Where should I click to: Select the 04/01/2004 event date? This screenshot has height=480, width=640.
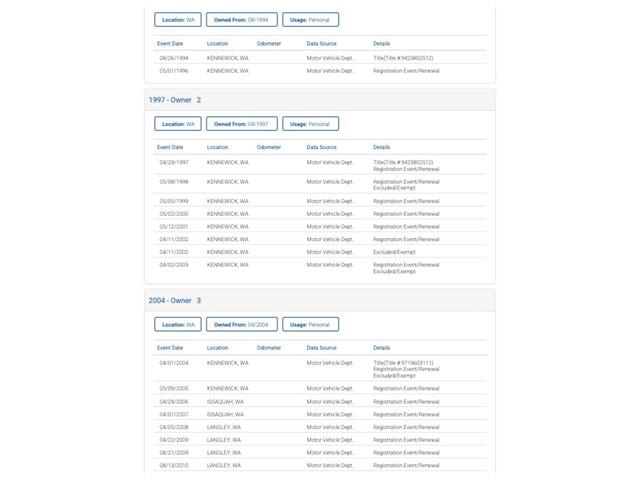(174, 363)
